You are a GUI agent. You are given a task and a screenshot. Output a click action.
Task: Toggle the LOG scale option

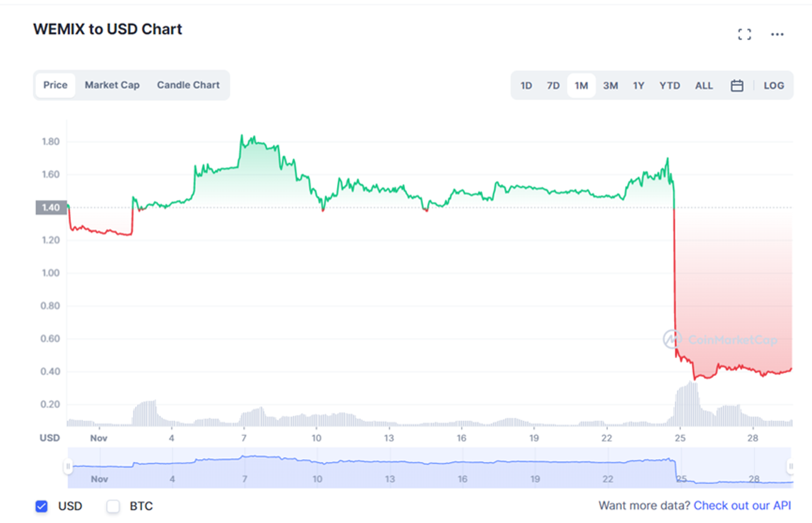point(773,86)
